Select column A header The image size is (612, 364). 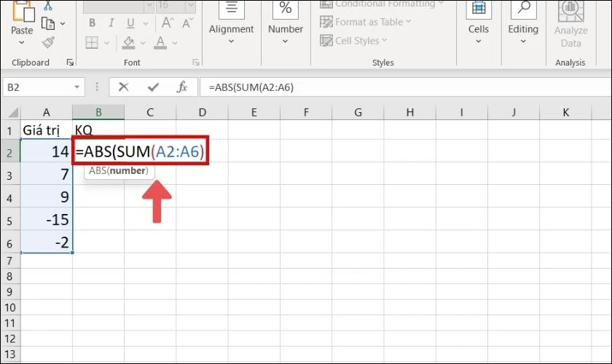tap(47, 112)
